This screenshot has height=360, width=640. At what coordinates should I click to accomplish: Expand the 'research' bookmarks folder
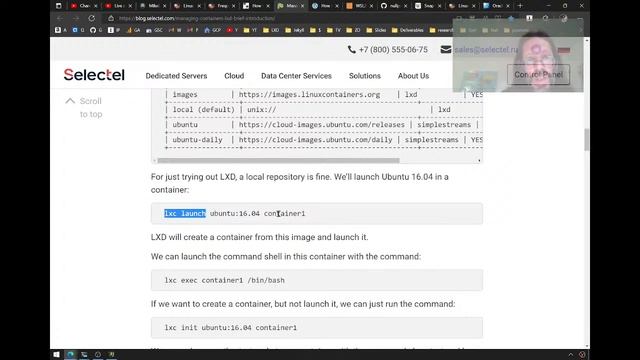pos(441,30)
